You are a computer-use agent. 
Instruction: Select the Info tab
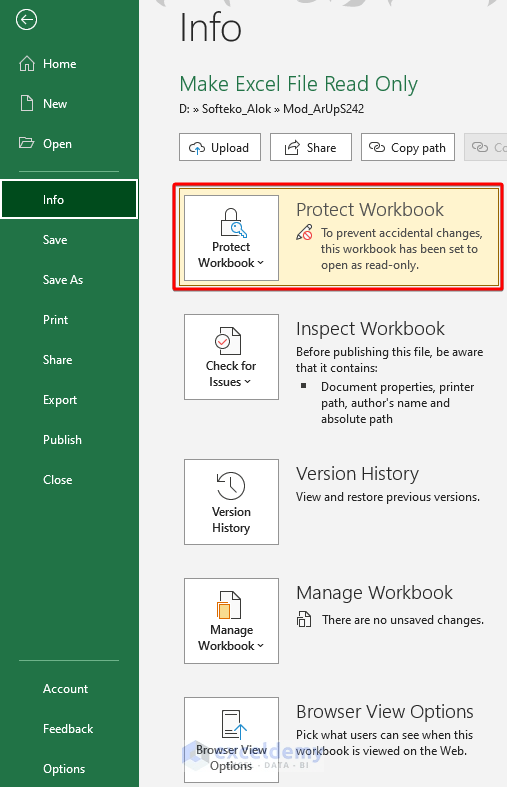coord(69,199)
